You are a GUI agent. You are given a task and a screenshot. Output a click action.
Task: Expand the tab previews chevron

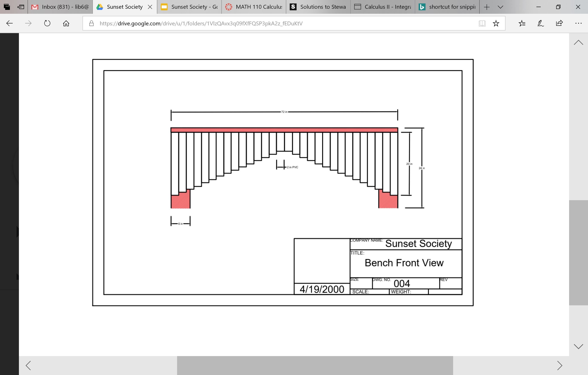tap(500, 7)
